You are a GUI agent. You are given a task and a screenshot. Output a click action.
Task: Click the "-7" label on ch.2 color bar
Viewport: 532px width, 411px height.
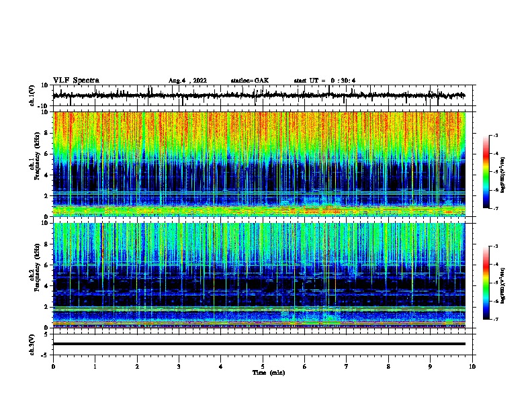(x=496, y=319)
